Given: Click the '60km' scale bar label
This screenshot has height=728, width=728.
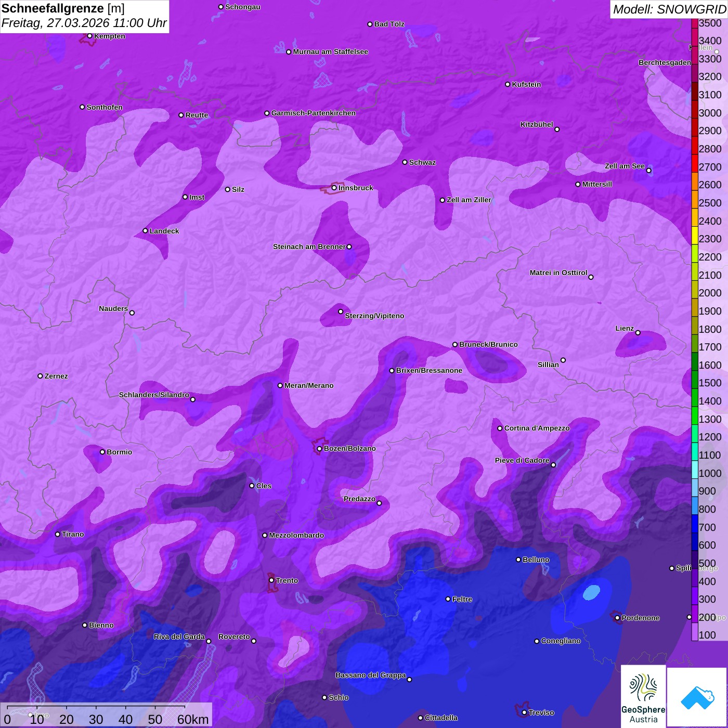Looking at the screenshot, I should 193,719.
